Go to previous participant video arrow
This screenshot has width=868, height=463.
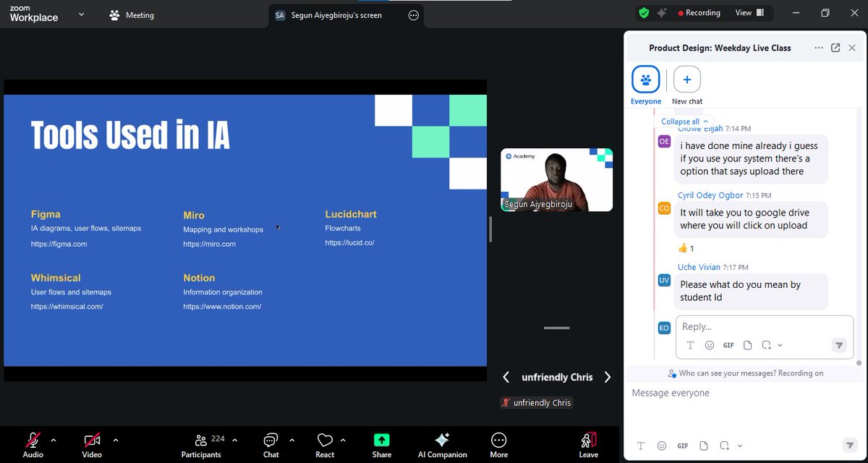506,377
